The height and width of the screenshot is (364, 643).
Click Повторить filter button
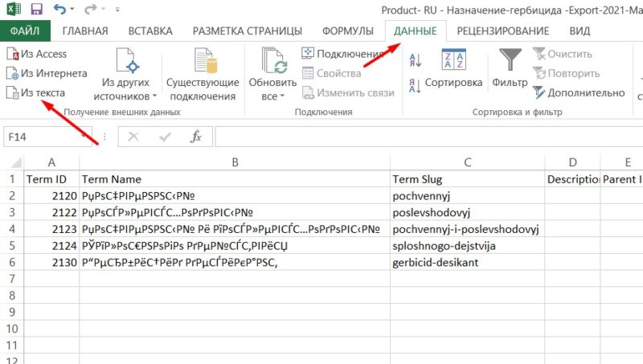(567, 73)
